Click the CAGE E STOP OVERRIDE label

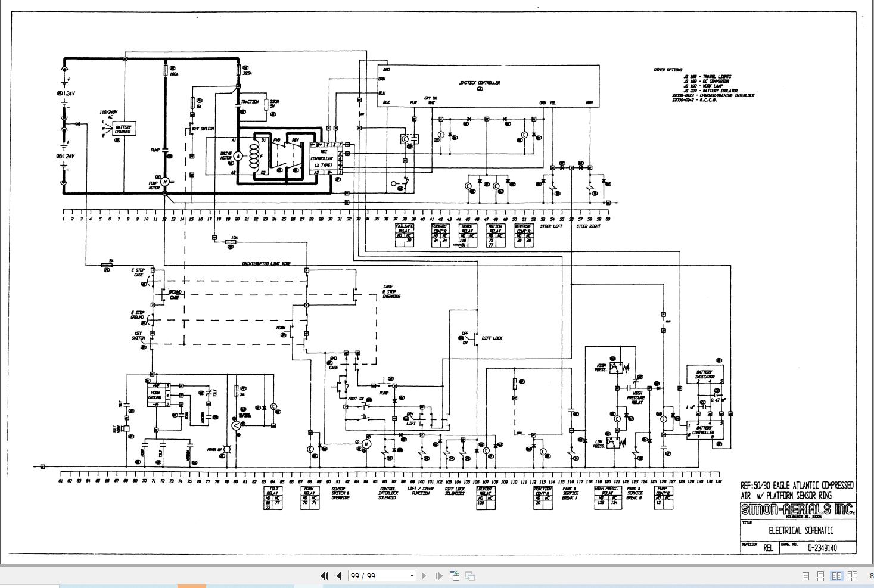click(391, 291)
